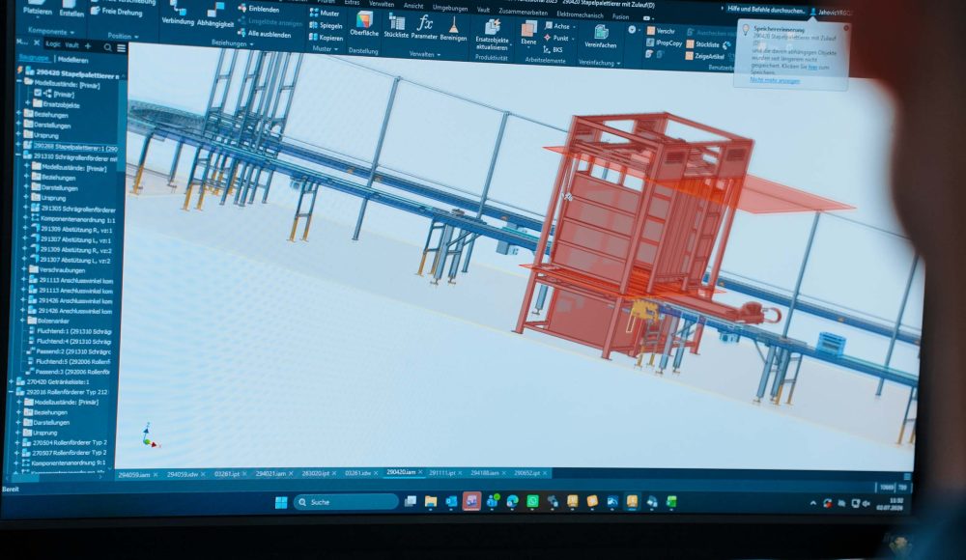Open WhatsApp from the taskbar
Screen dimensions: 966x560
tap(532, 501)
